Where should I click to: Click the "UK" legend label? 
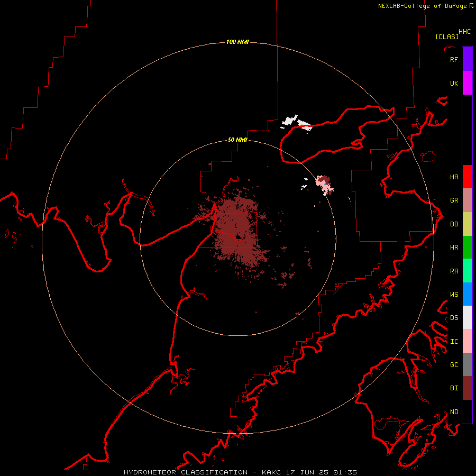454,83
